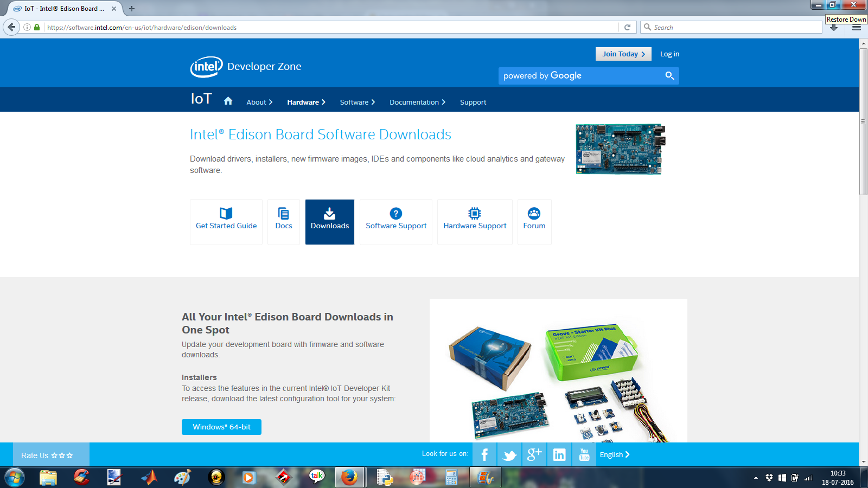Open the English language selector

click(x=615, y=454)
